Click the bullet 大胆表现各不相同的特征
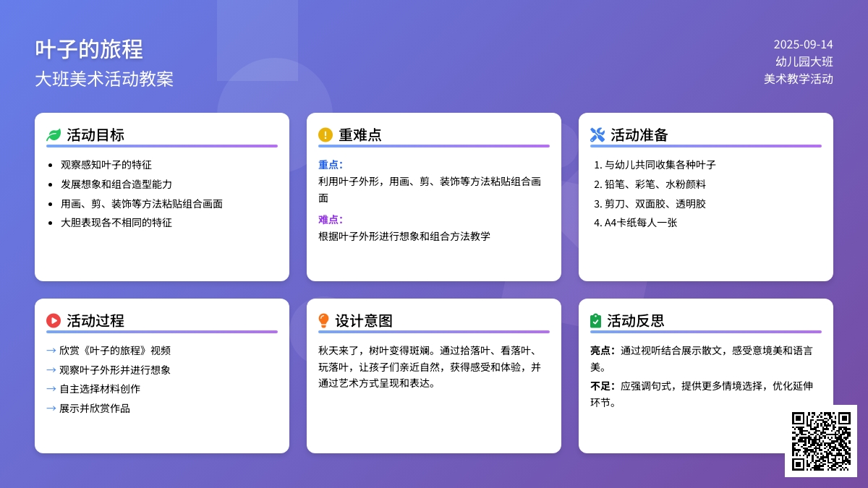Viewport: 868px width, 488px height. coord(116,223)
